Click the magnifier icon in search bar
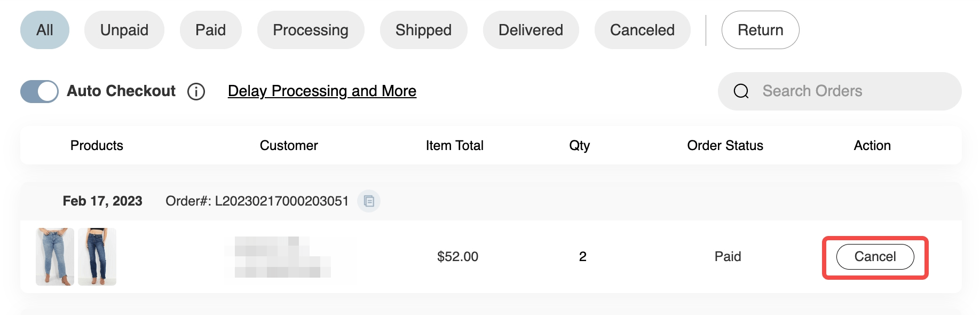 coord(741,91)
